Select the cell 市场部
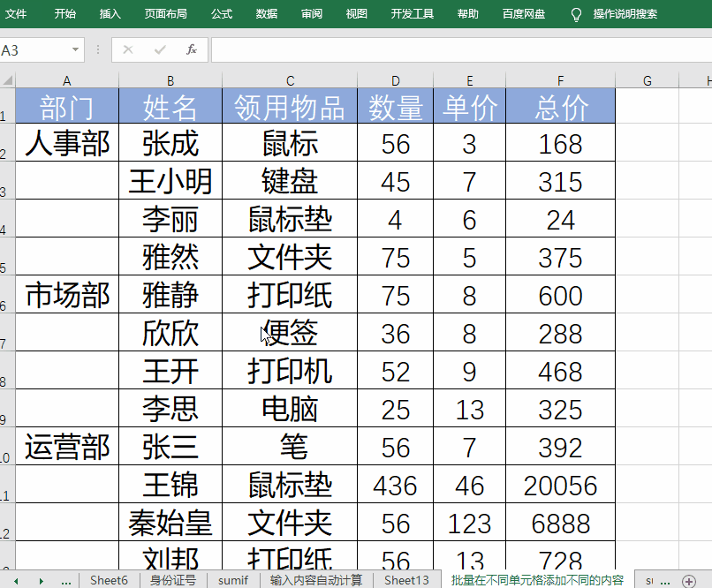712x588 pixels. click(x=67, y=295)
